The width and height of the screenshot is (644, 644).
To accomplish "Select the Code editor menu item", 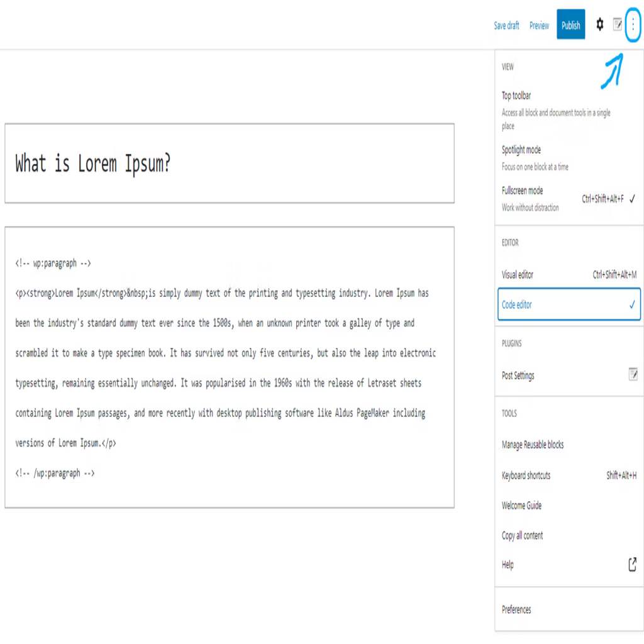I will pyautogui.click(x=569, y=304).
